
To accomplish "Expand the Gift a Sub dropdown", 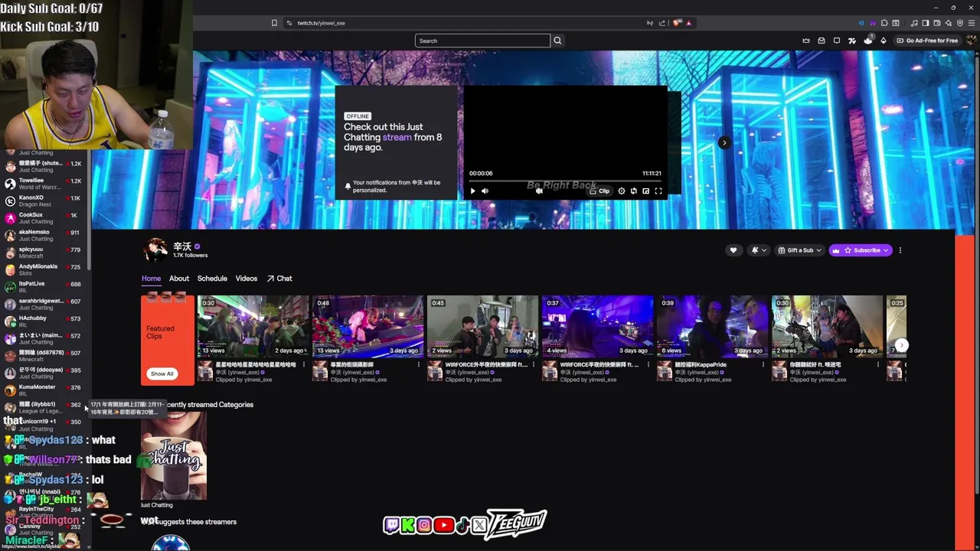I will 799,250.
